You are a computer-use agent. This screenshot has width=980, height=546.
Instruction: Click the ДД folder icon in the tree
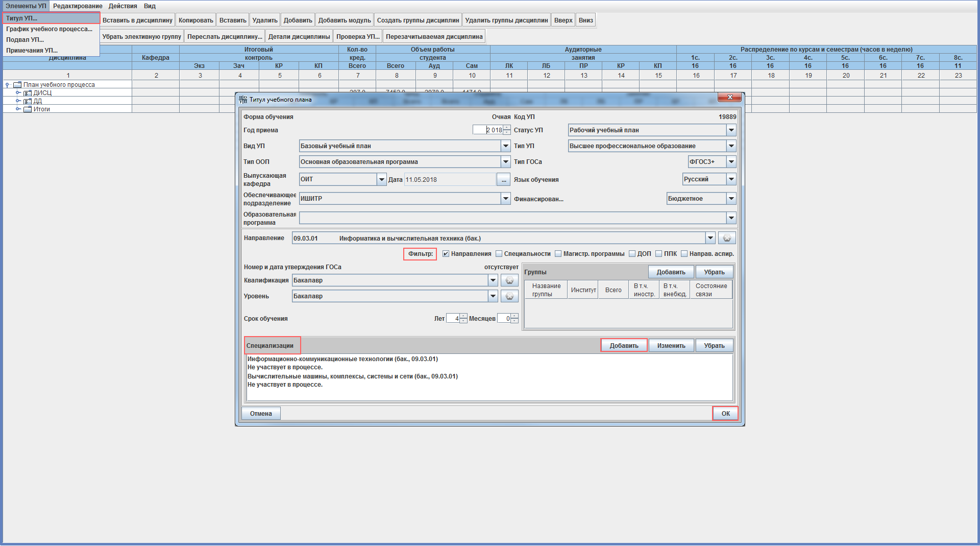pyautogui.click(x=28, y=101)
